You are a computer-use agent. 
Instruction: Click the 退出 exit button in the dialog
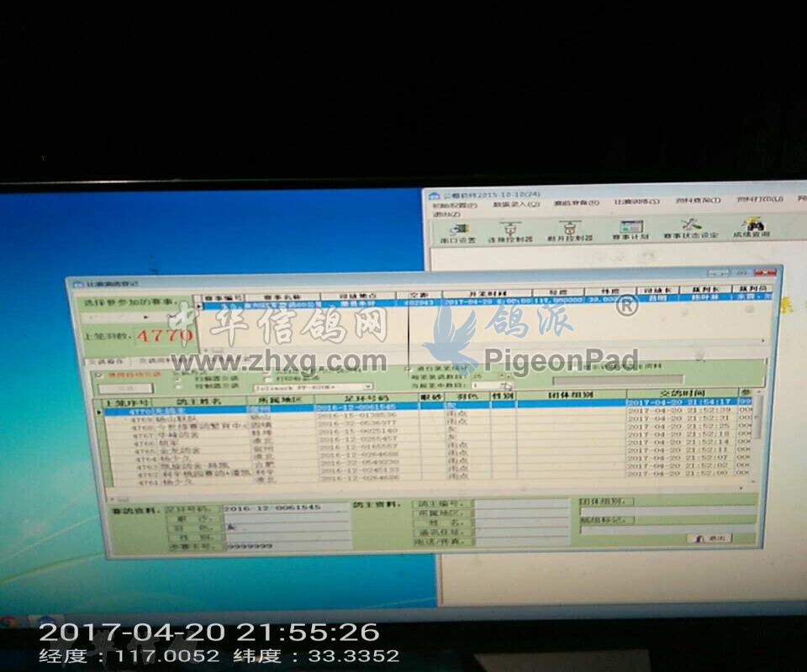[710, 538]
